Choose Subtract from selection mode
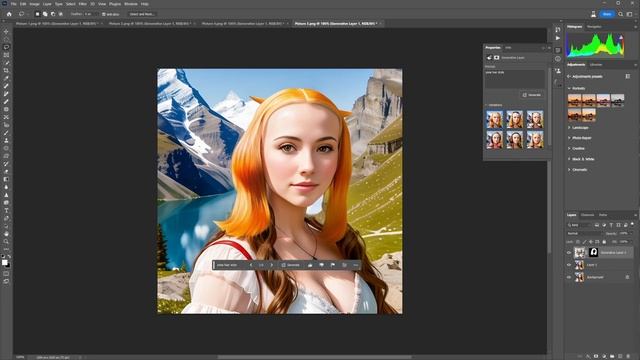Image resolution: width=640 pixels, height=360 pixels. coord(53,14)
